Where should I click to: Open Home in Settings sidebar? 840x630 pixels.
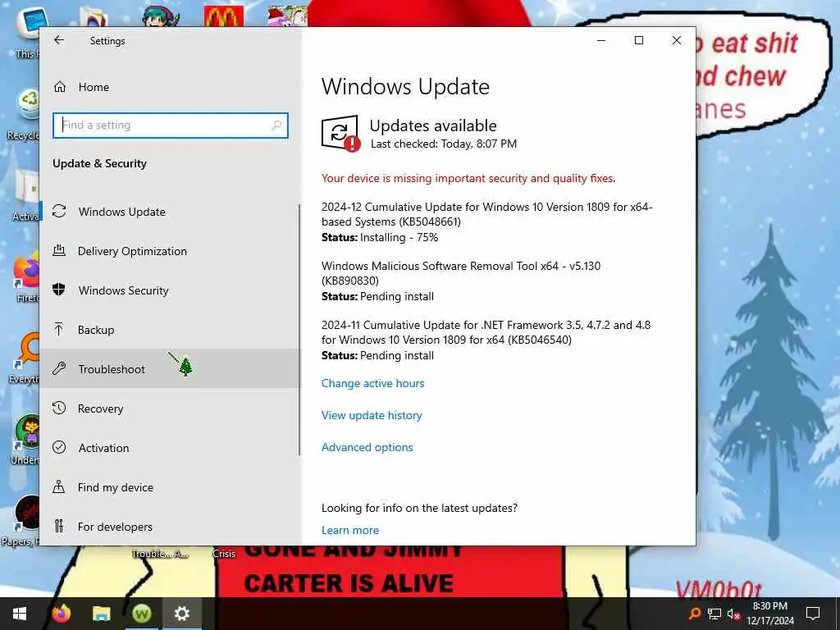[171, 87]
